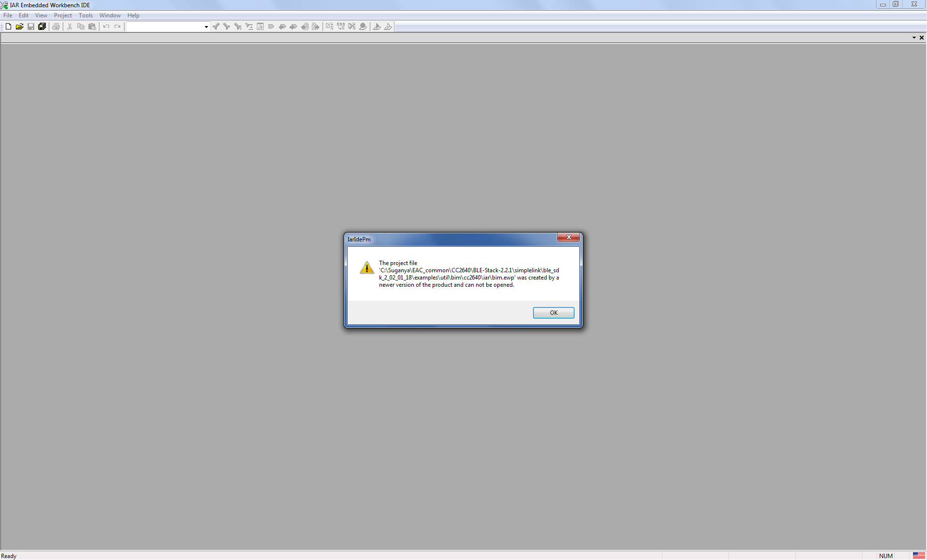Click the New document icon
Screen dimensions: 927x560
(8, 27)
